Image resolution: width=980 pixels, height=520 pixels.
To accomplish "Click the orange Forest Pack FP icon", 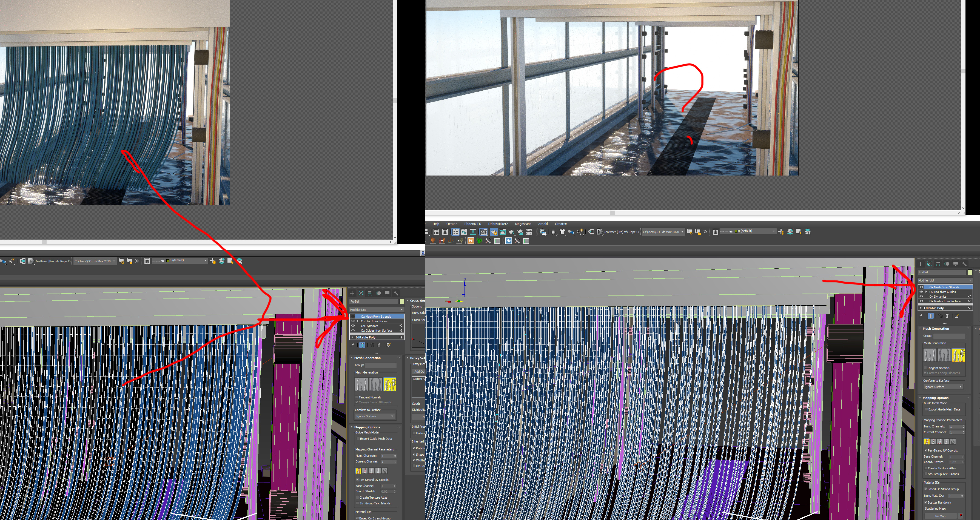I will 471,241.
